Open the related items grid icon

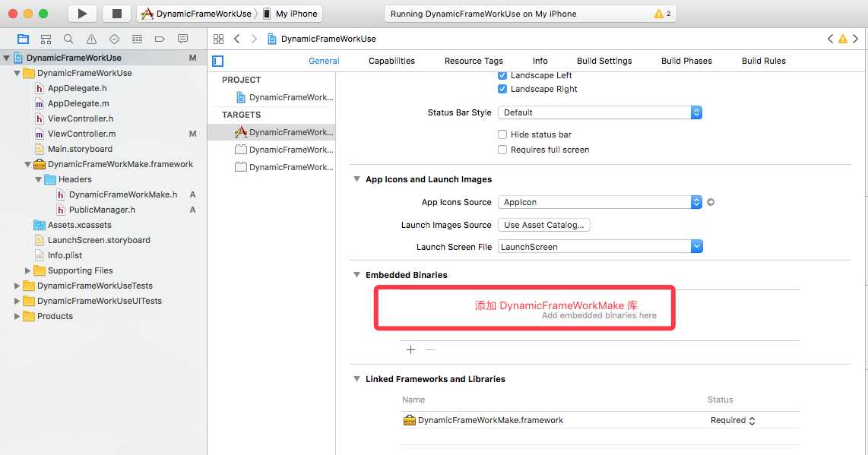click(219, 39)
